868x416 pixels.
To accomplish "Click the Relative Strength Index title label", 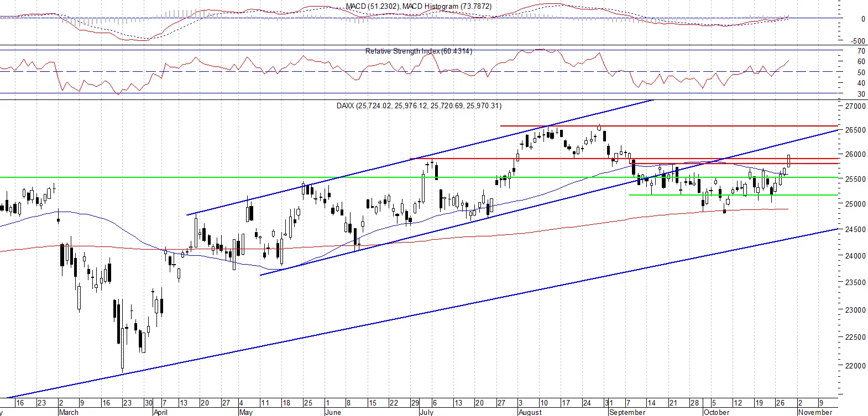I will 419,51.
